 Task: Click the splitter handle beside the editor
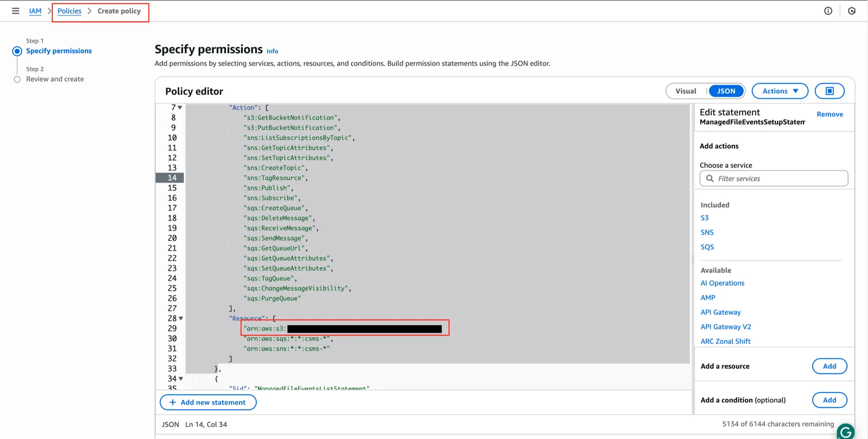[x=693, y=259]
